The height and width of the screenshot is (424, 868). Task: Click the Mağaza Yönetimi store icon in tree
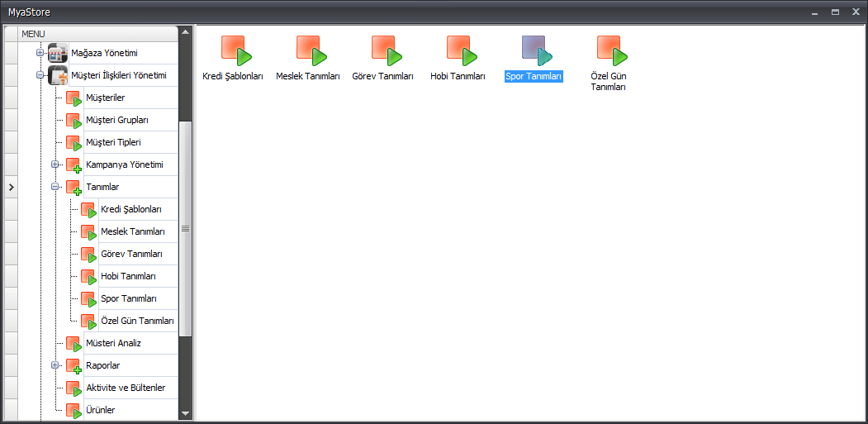click(58, 54)
